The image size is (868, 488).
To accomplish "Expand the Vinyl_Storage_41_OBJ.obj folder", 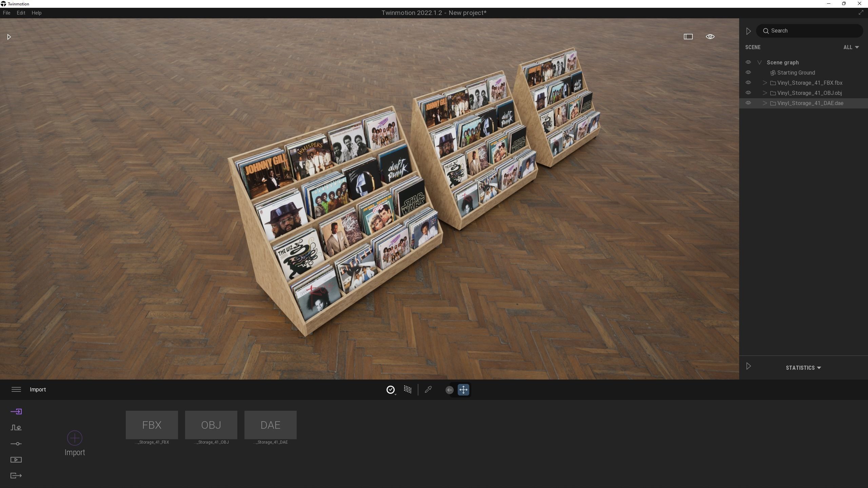I will point(765,93).
